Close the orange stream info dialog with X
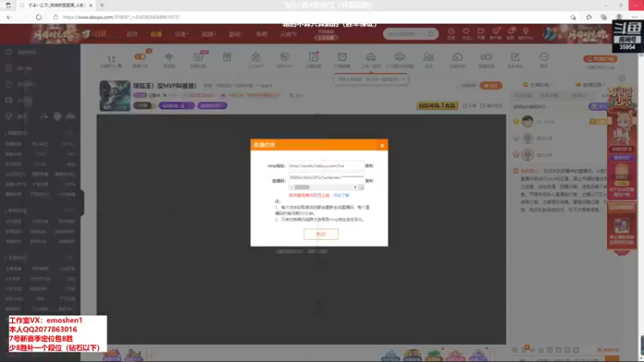The height and width of the screenshot is (362, 644). pos(382,146)
